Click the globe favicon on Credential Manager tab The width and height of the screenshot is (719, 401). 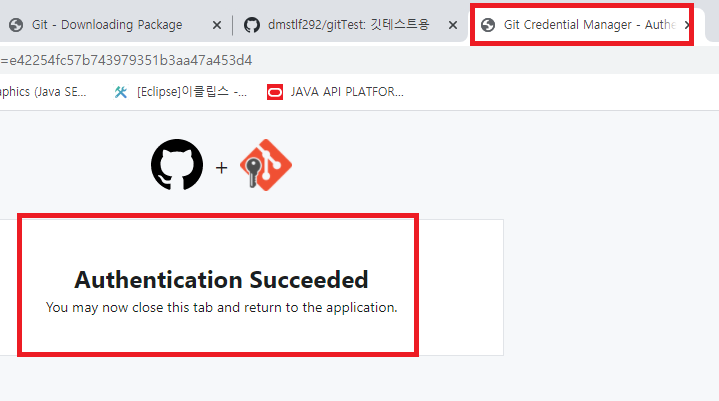point(488,25)
